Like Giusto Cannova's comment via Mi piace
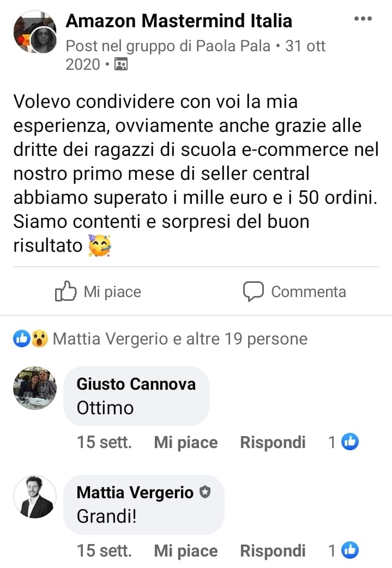Screen dimensions: 392x568 click(x=186, y=442)
